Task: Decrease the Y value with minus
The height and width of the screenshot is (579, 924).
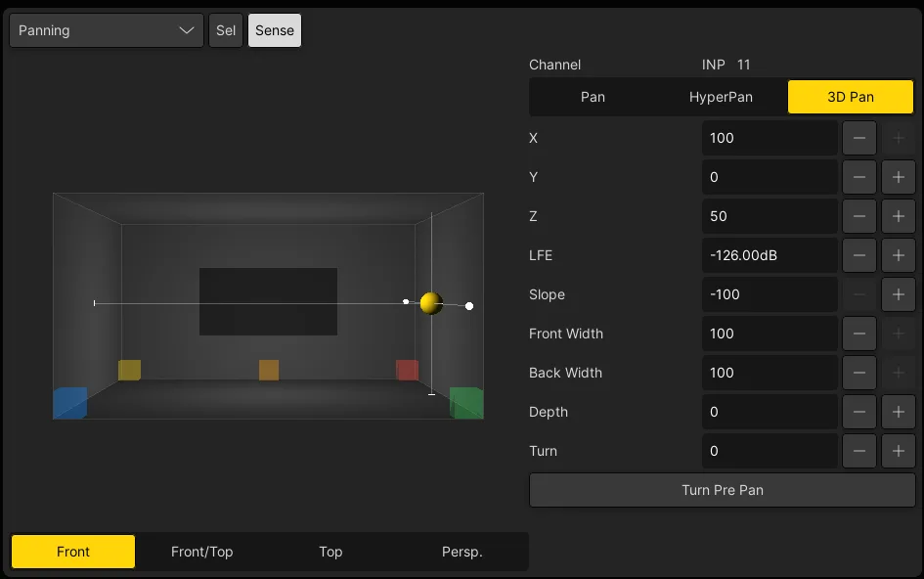Action: [859, 177]
